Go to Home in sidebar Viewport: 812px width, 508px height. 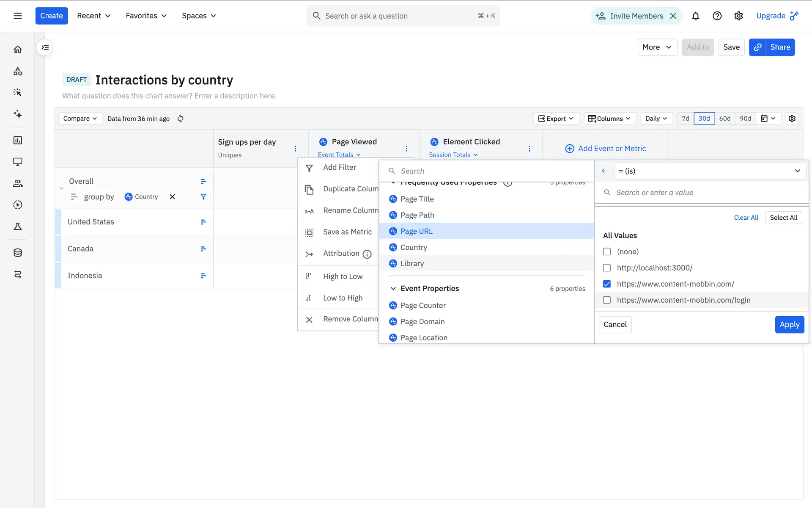[x=18, y=50]
